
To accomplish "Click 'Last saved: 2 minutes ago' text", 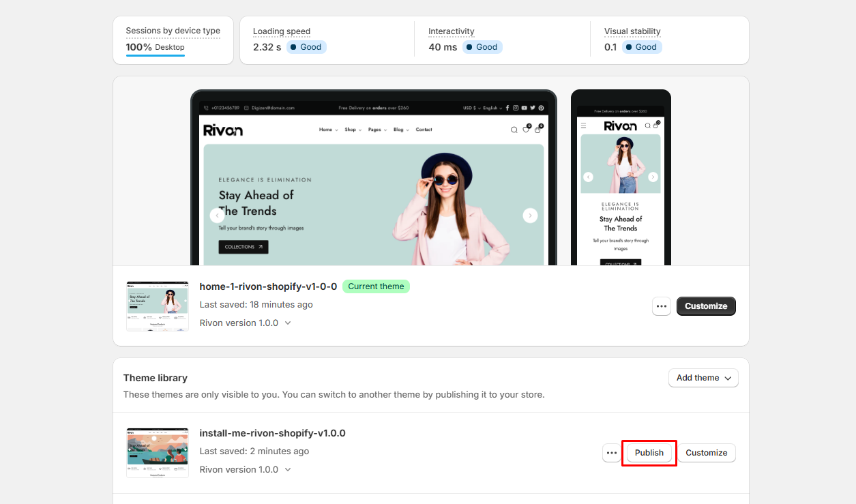I will click(254, 451).
